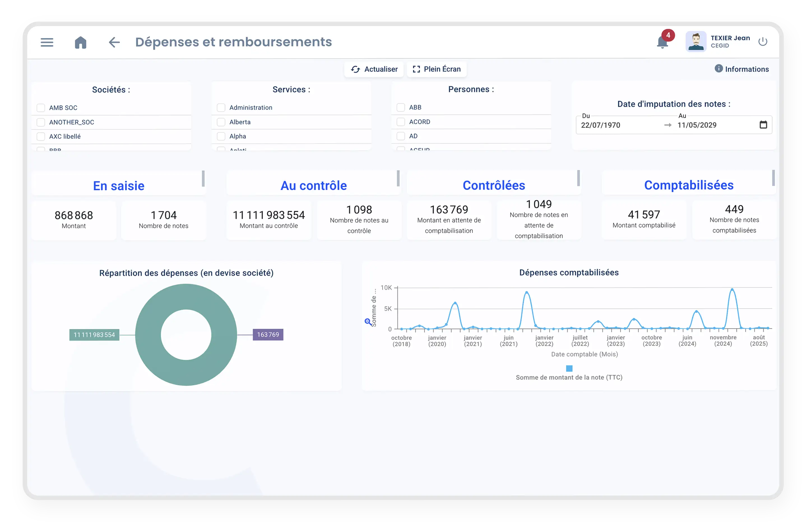Click the Actualiser refresh button
807x532 pixels.
374,69
